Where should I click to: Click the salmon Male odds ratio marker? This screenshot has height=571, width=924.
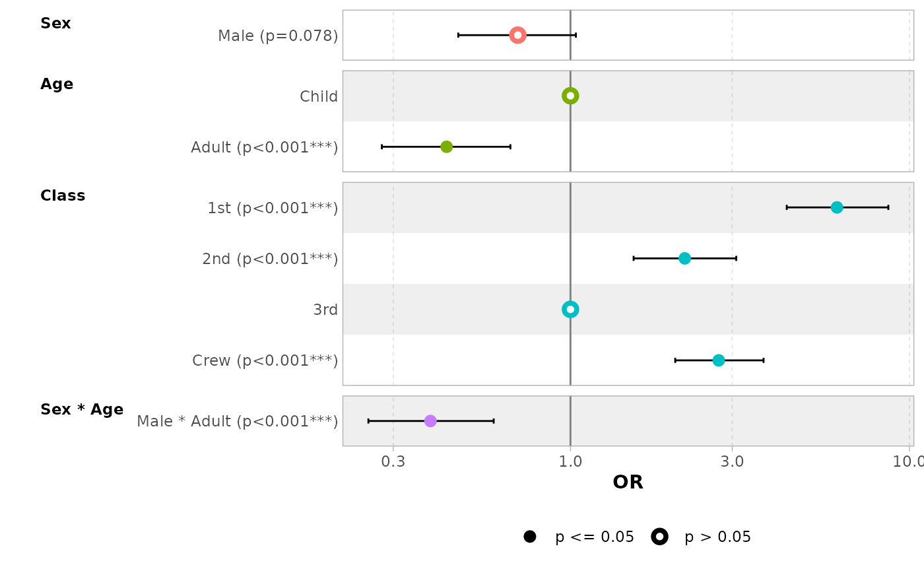pyautogui.click(x=517, y=35)
